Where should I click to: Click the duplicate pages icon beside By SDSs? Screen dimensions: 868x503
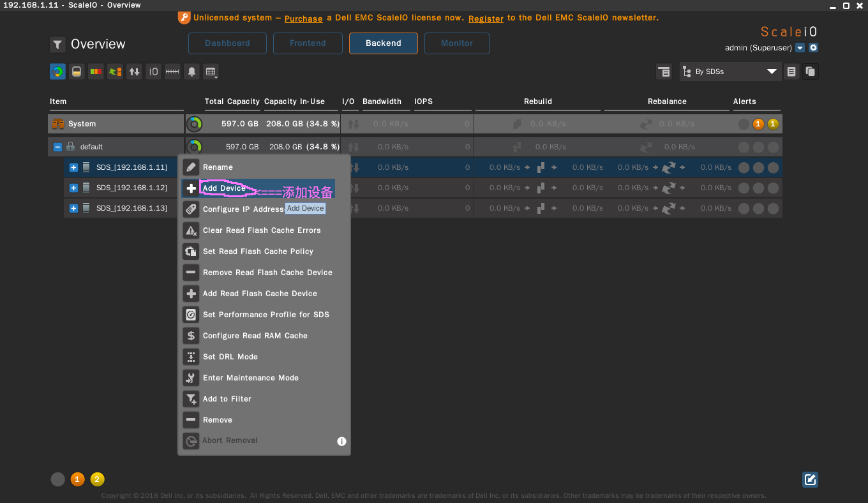tap(811, 71)
